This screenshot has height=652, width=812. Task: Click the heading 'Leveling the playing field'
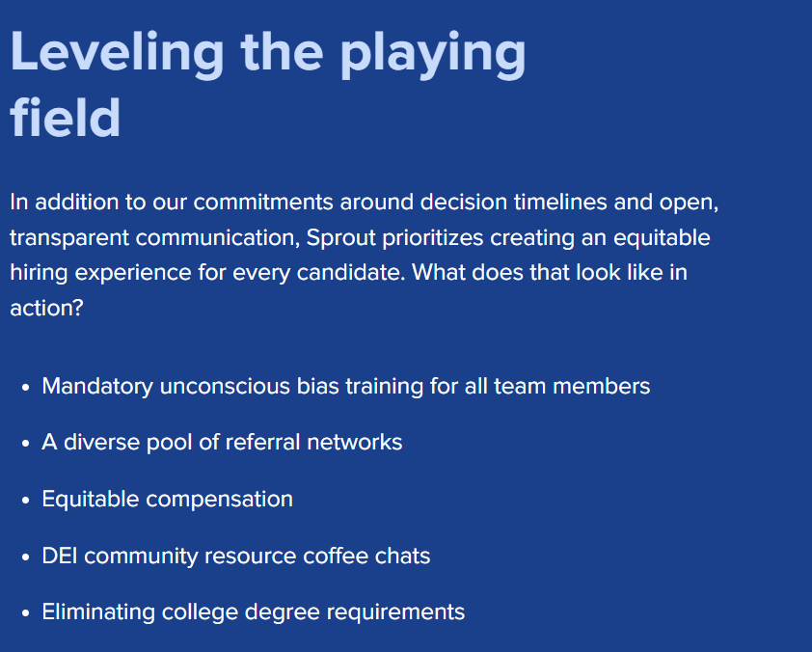point(268,84)
